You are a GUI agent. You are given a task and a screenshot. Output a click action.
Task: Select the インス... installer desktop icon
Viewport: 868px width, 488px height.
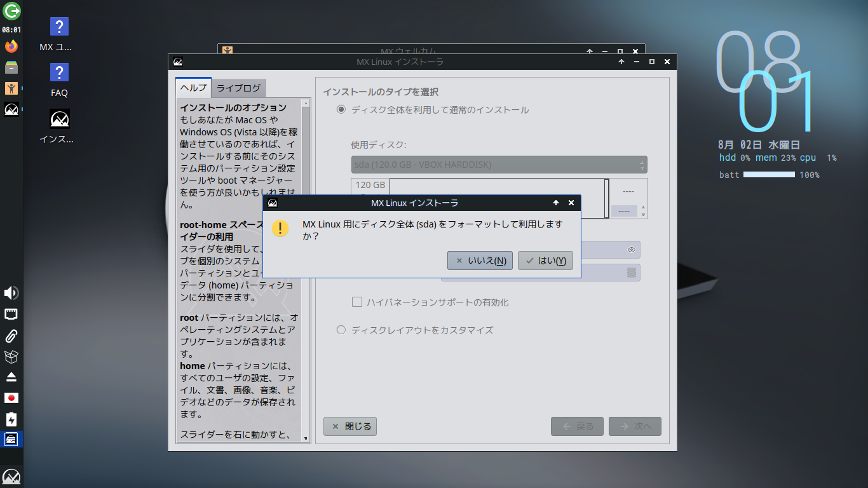(59, 126)
